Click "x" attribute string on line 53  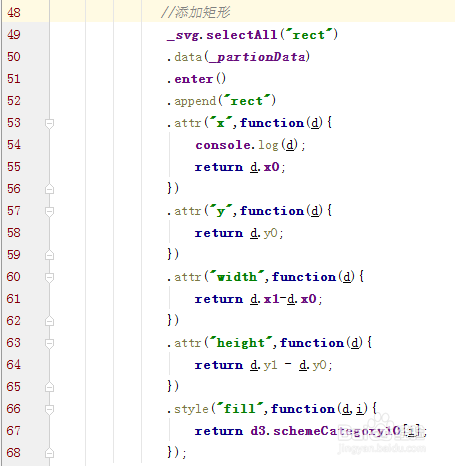tap(220, 122)
